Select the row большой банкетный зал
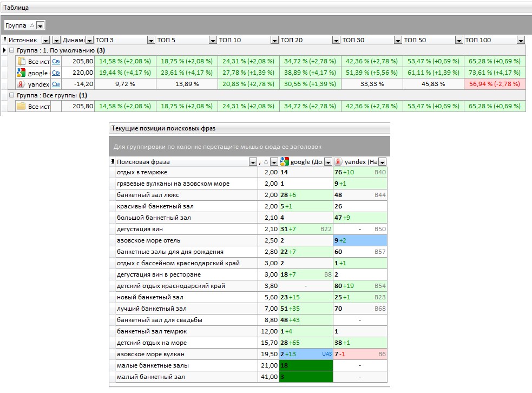Image resolution: width=532 pixels, height=393 pixels. [x=248, y=218]
